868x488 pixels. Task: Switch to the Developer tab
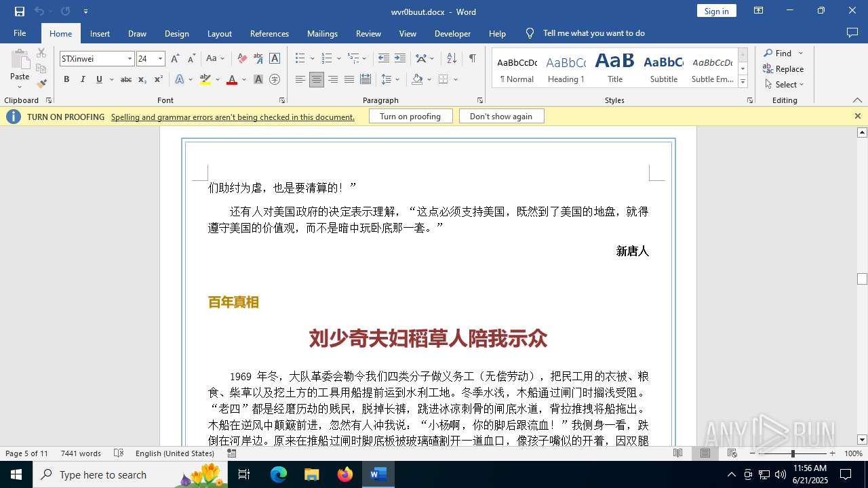452,33
